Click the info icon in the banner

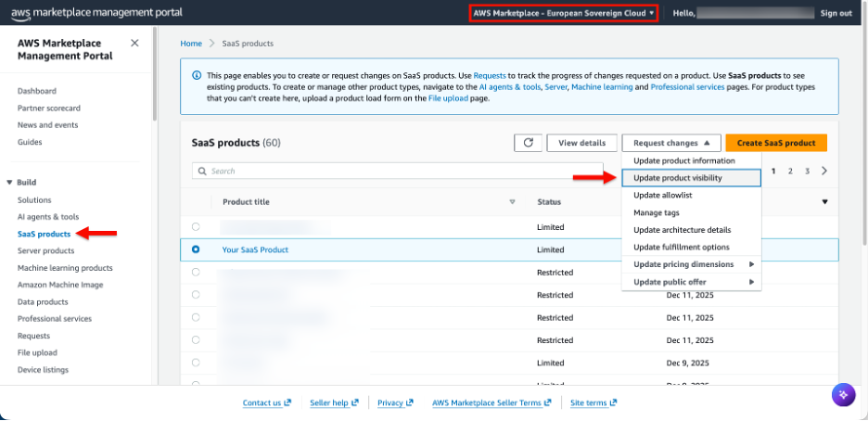coord(196,75)
